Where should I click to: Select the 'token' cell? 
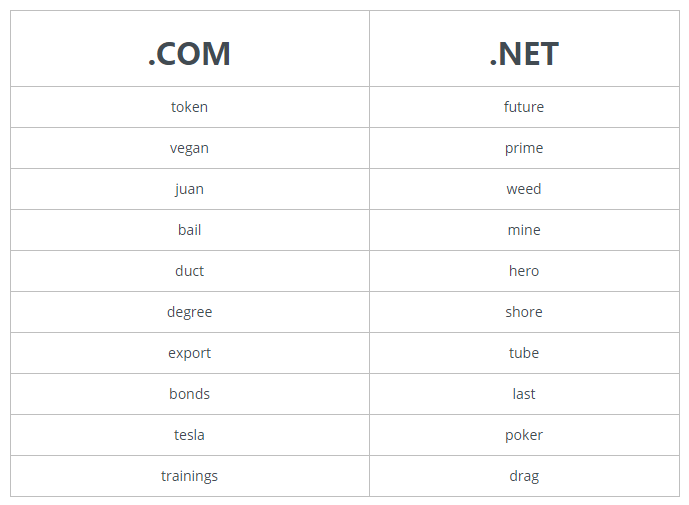pyautogui.click(x=189, y=107)
